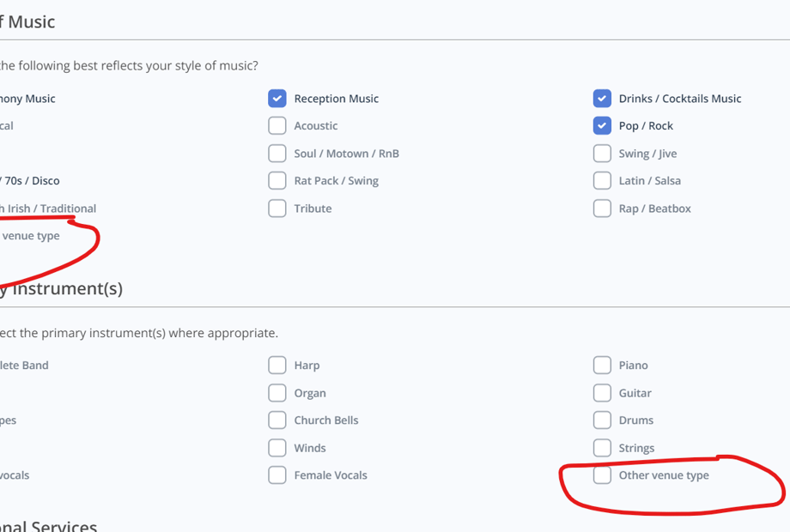The height and width of the screenshot is (532, 790).
Task: Enable Soul / Motown / RnB checkbox
Action: click(276, 154)
